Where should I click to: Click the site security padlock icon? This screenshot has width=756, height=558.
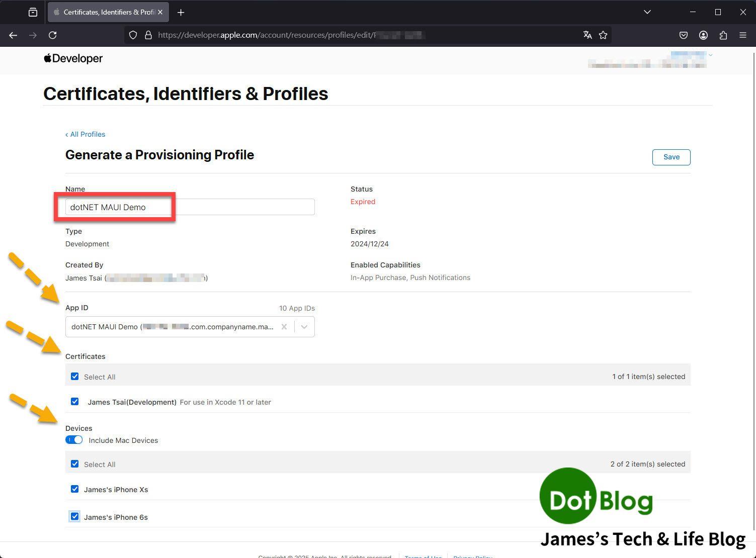(x=148, y=35)
